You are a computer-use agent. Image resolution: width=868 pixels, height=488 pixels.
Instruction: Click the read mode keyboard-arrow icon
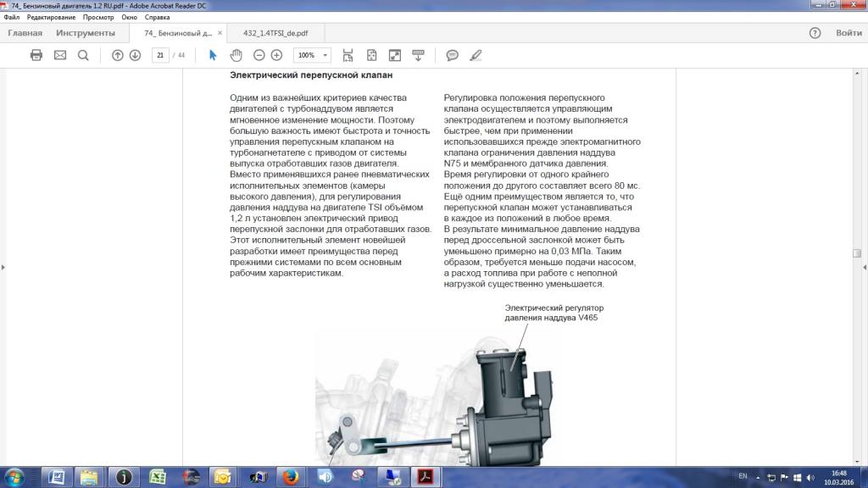(x=418, y=55)
